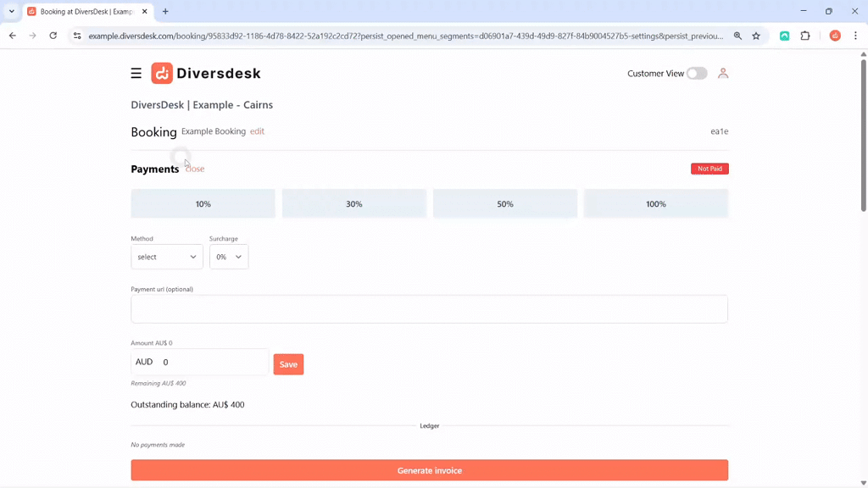
Task: Open the browser zoom magnifier icon
Action: (737, 36)
